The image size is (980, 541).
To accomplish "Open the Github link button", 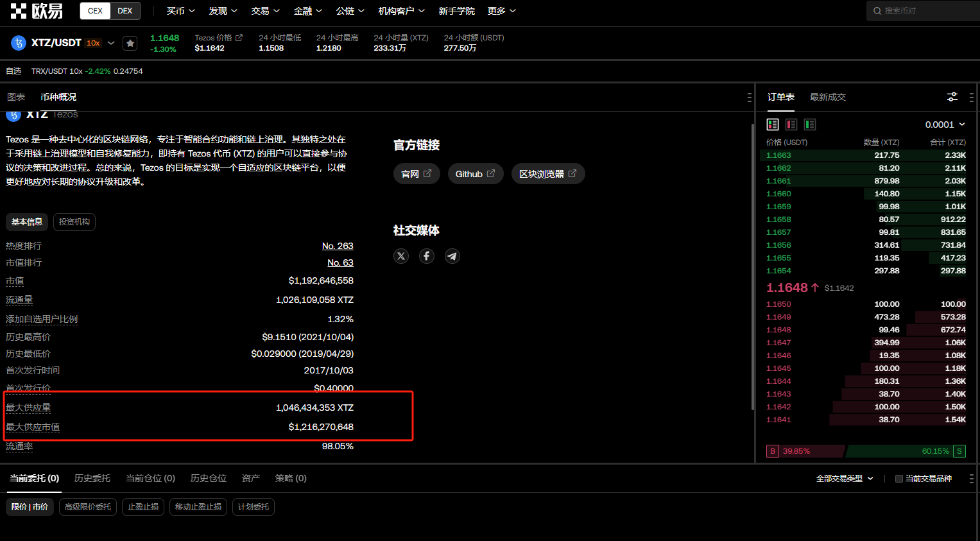I will point(476,174).
